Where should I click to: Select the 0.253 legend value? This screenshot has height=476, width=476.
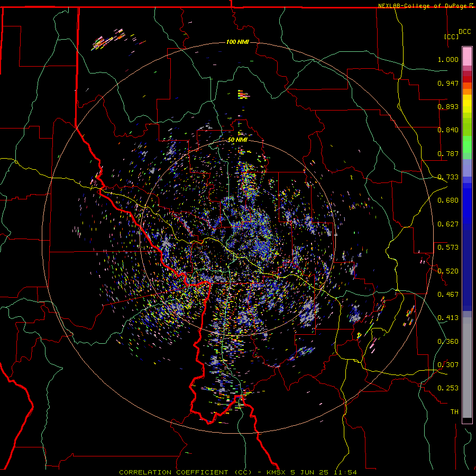(x=448, y=388)
